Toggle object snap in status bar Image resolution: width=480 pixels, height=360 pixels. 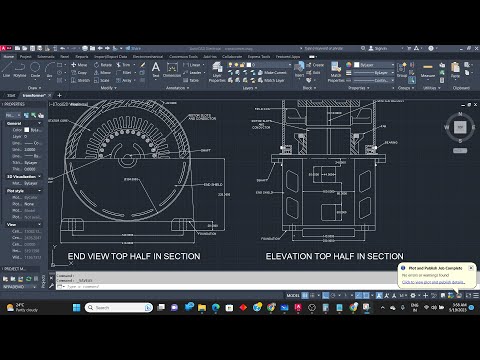click(366, 295)
